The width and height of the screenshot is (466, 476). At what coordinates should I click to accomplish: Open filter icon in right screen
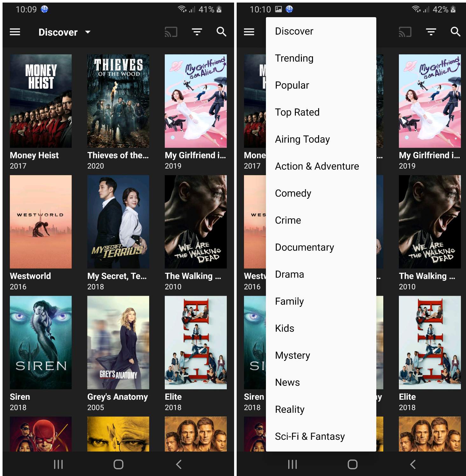tap(431, 32)
